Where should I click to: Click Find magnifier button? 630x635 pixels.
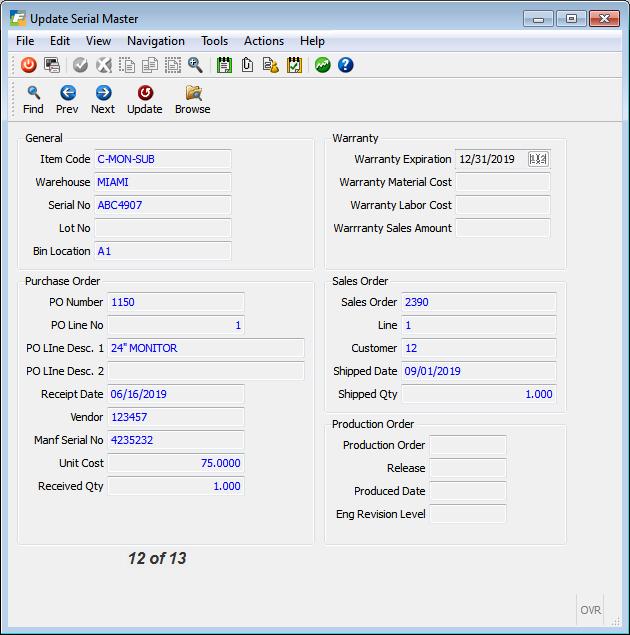point(33,100)
